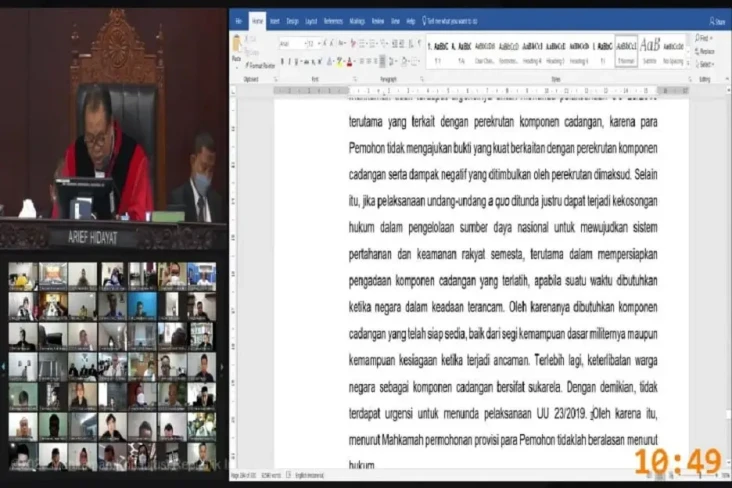Click the word count in status bar
The image size is (732, 488).
coord(271,475)
